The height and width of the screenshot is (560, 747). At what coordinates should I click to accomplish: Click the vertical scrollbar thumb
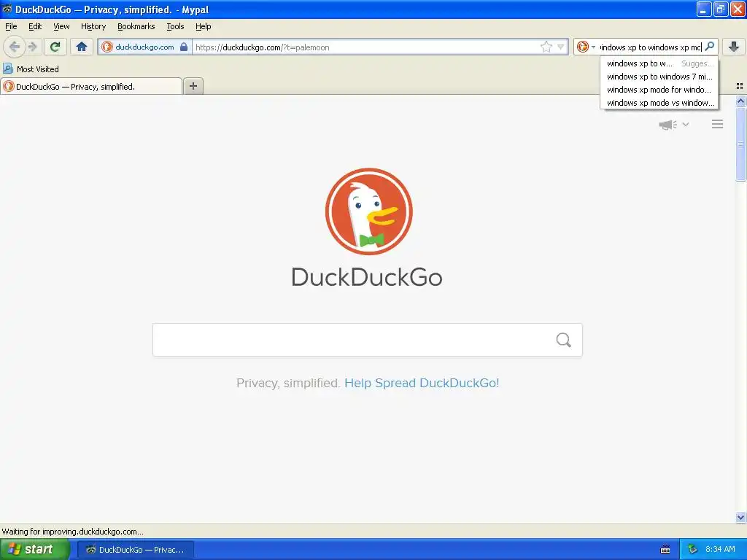pyautogui.click(x=740, y=144)
